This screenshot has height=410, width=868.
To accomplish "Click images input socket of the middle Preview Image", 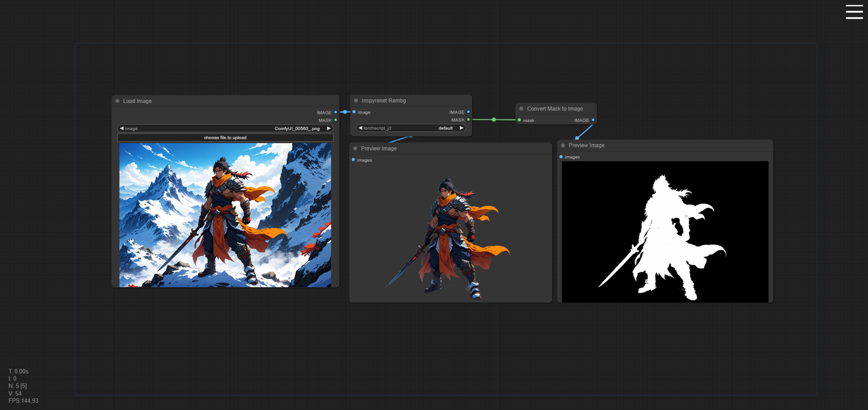I will 353,160.
